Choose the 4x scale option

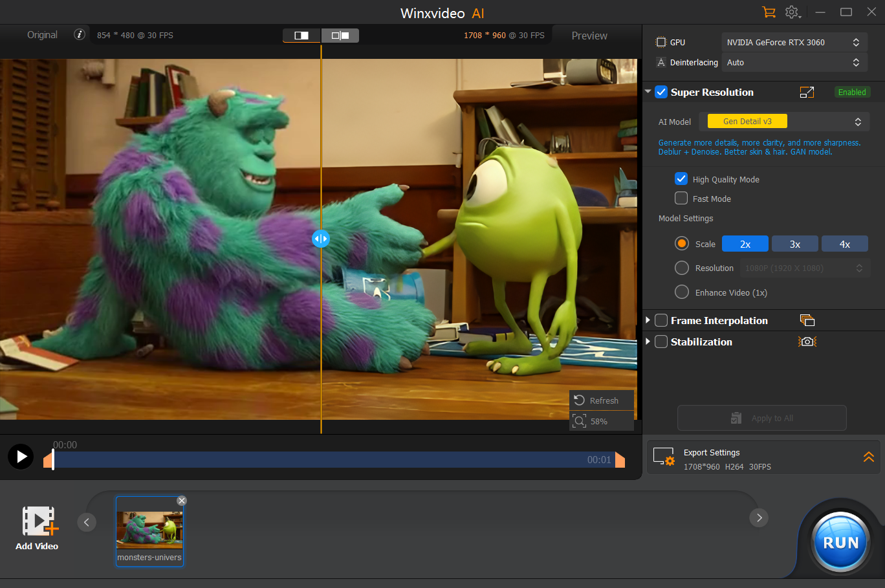[844, 244]
